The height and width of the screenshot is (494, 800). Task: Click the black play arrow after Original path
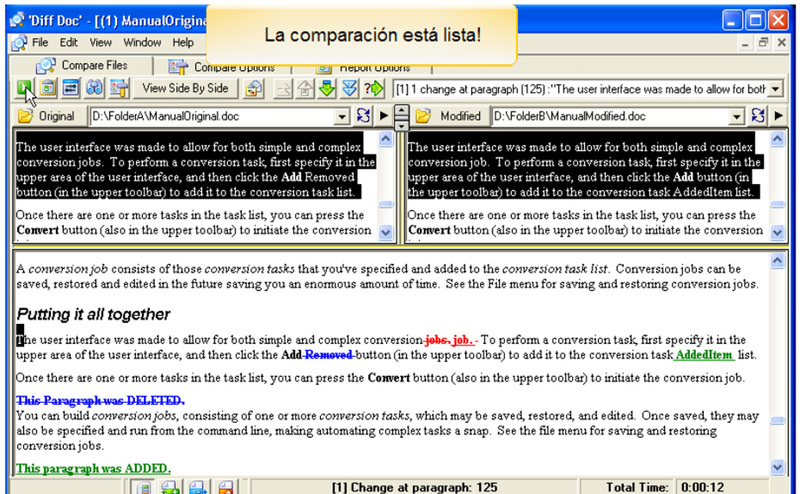pyautogui.click(x=384, y=116)
